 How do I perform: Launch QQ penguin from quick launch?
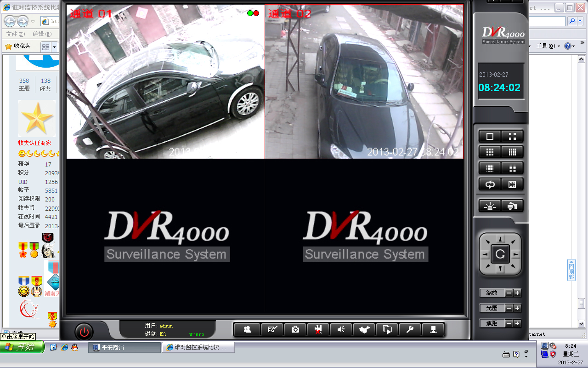(x=74, y=347)
